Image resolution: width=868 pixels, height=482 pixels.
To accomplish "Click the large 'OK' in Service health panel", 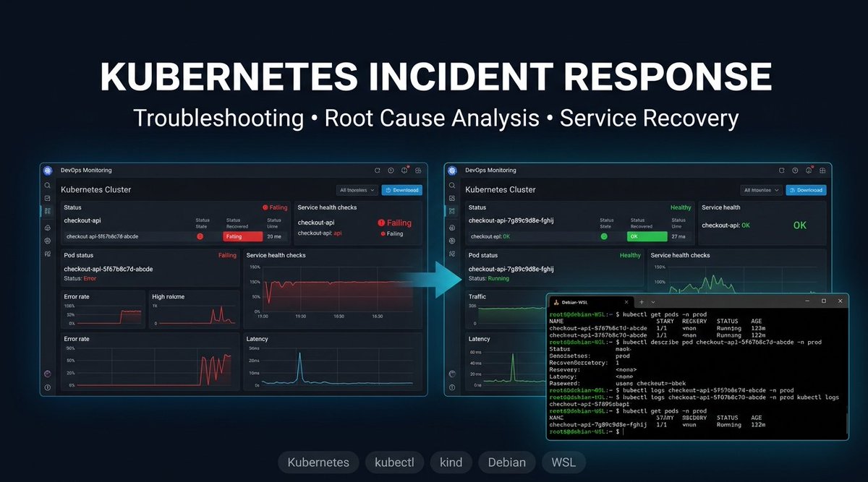I will tap(799, 225).
